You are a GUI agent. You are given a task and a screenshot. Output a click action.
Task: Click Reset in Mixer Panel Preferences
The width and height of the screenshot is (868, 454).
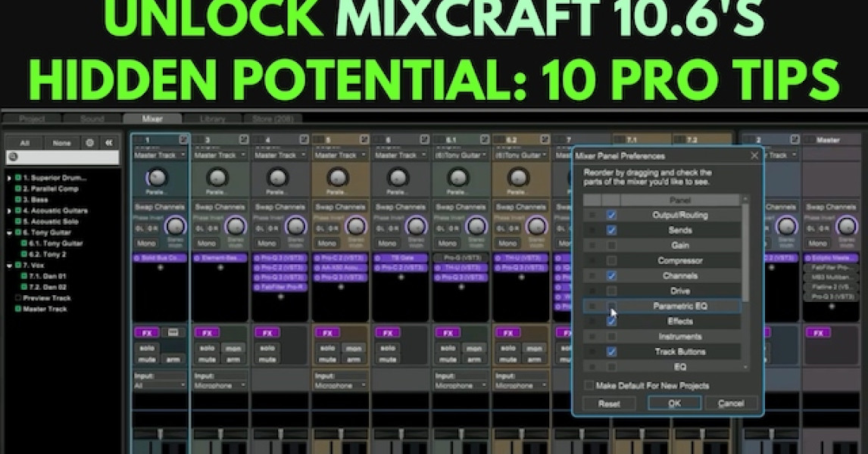tap(609, 403)
